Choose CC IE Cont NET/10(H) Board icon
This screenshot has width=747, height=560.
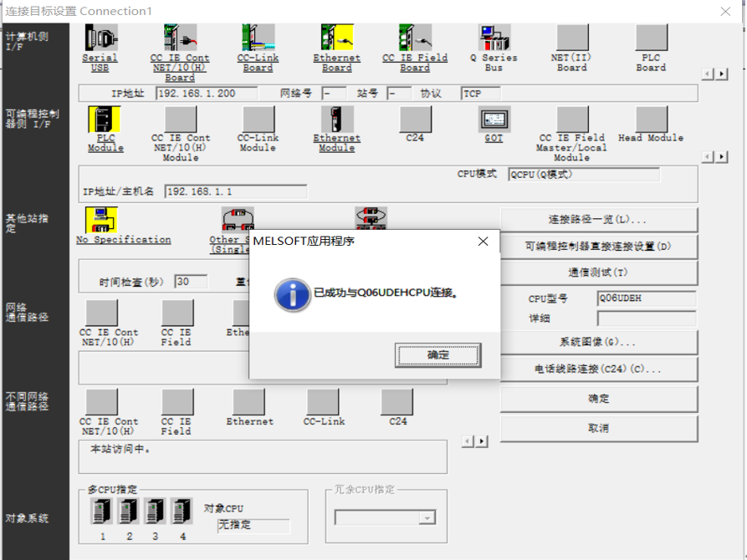[180, 38]
